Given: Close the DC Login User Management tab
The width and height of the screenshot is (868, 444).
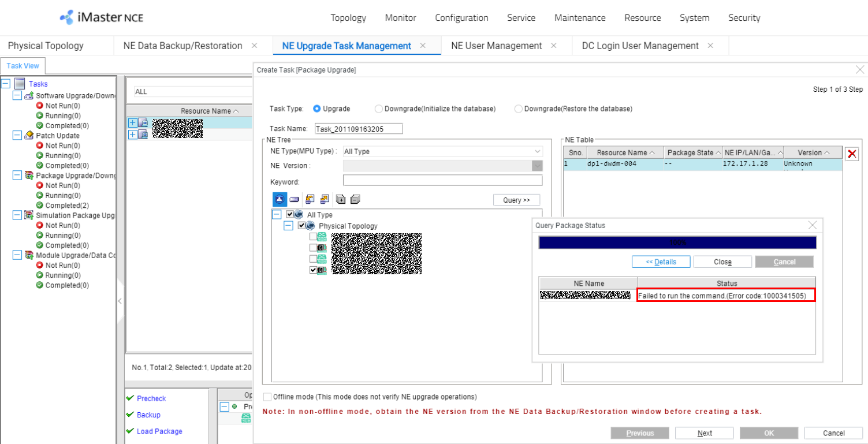Looking at the screenshot, I should tap(710, 46).
